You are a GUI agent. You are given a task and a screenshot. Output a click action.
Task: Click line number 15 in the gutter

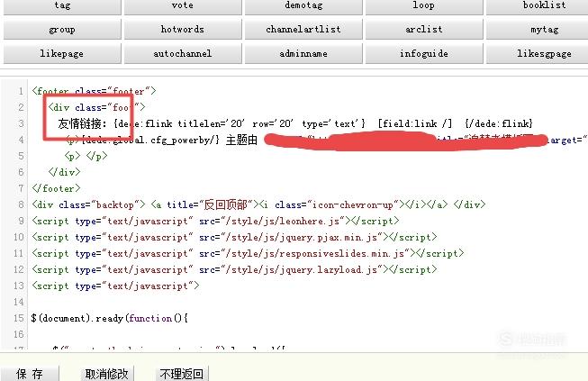(x=19, y=318)
